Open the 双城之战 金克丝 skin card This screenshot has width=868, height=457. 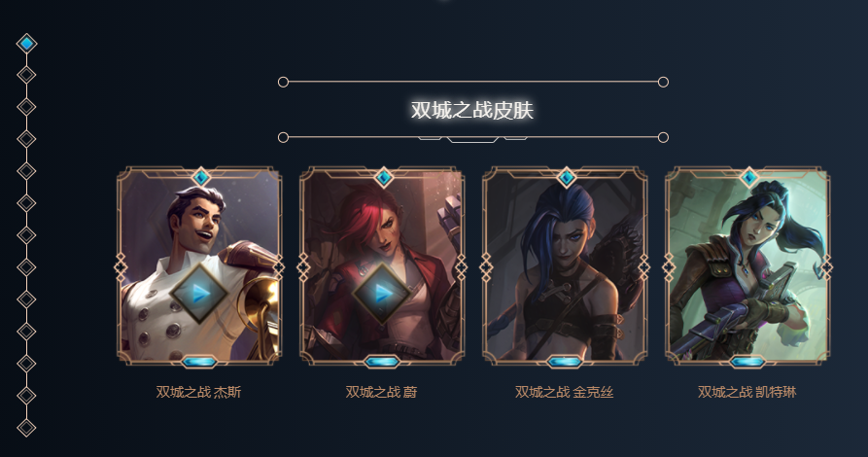point(565,265)
